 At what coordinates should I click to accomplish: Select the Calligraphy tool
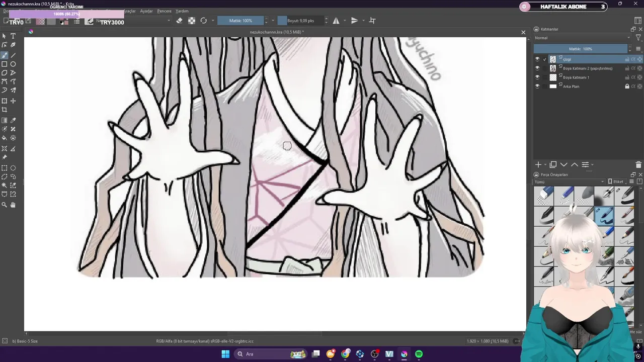13,45
